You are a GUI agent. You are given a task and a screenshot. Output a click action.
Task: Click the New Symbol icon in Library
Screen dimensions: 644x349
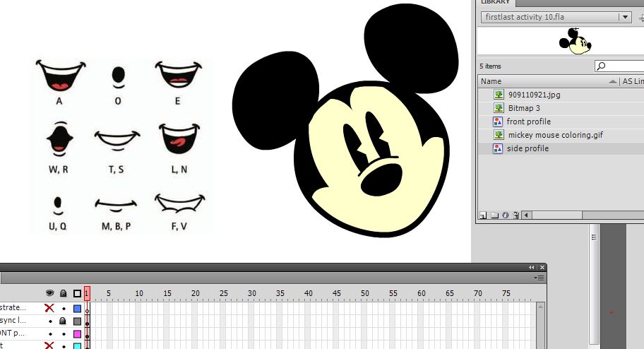tap(483, 215)
